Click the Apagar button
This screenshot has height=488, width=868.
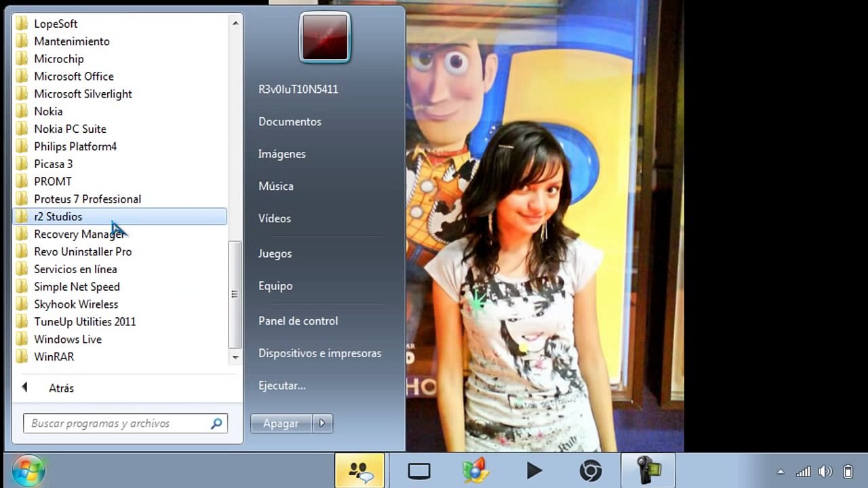click(x=281, y=423)
